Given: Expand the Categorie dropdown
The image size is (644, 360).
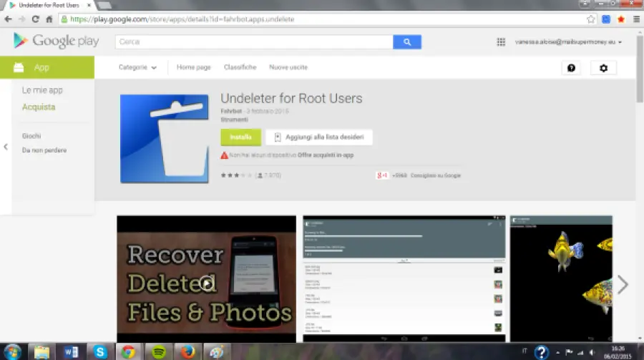Looking at the screenshot, I should click(x=137, y=67).
